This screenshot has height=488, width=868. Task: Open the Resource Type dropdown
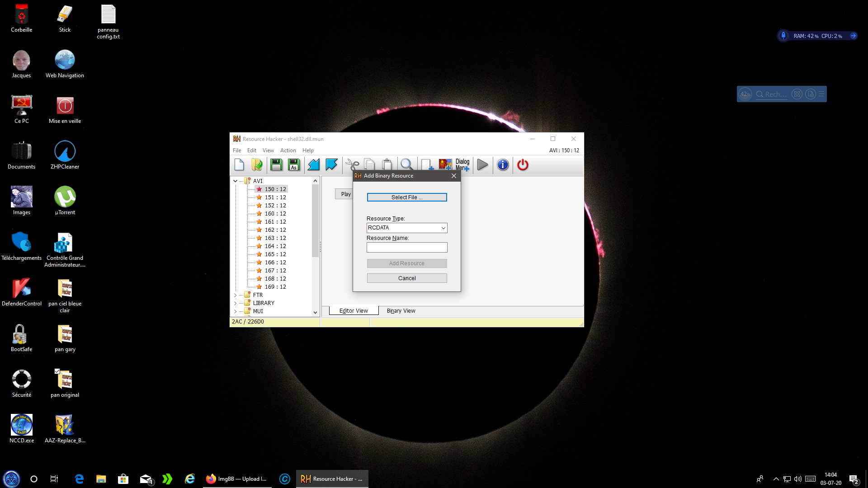tap(443, 228)
